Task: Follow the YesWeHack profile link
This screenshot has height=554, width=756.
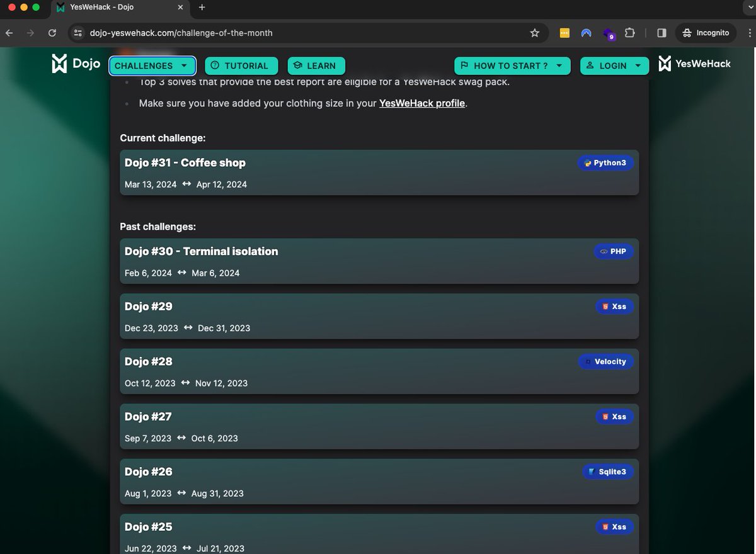Action: [x=422, y=103]
